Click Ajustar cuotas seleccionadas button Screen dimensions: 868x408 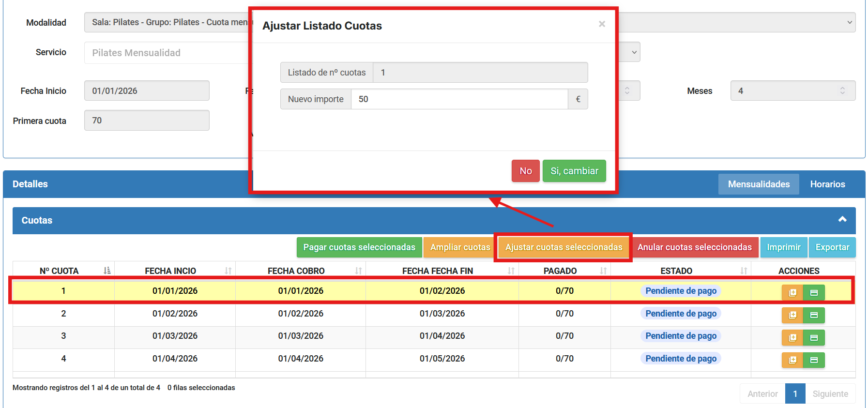tap(563, 247)
